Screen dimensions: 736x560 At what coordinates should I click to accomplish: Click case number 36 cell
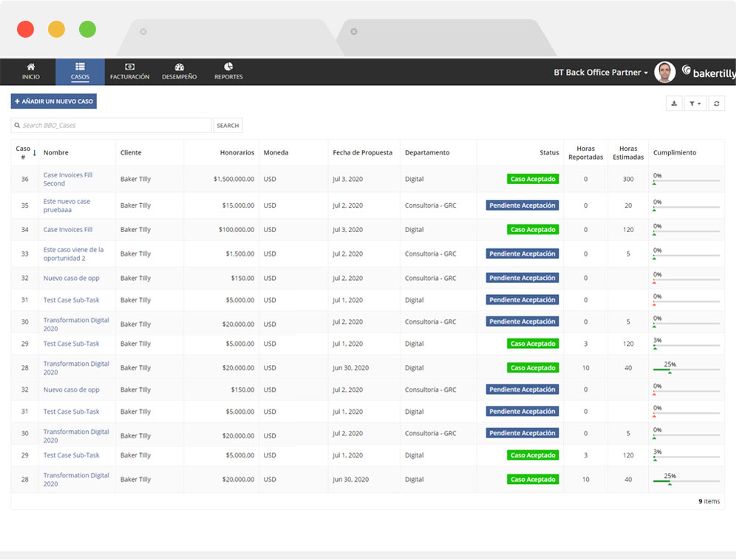click(25, 179)
